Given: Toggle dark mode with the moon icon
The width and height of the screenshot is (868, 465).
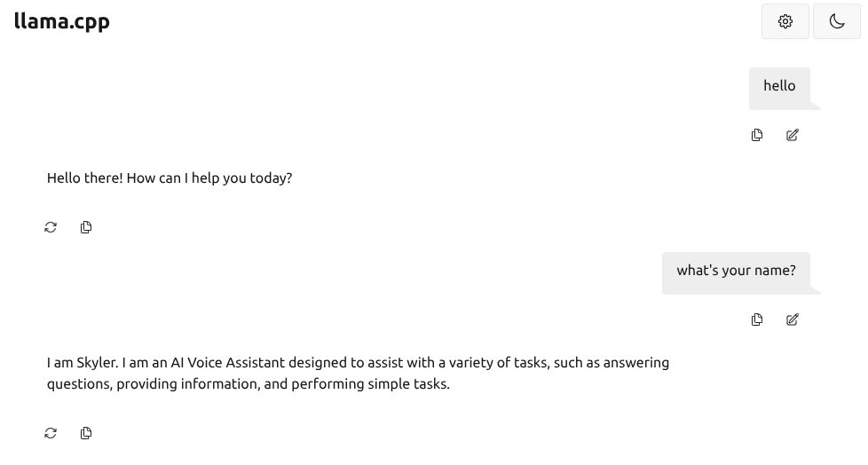Looking at the screenshot, I should (x=836, y=21).
